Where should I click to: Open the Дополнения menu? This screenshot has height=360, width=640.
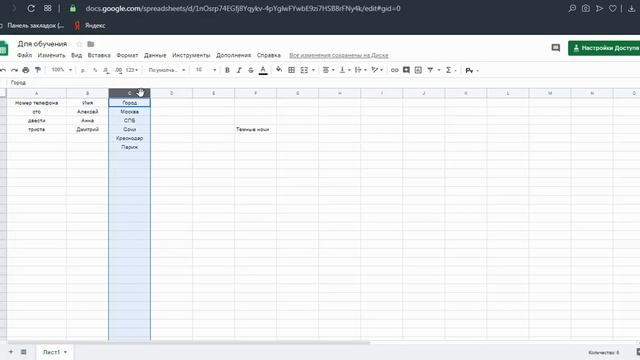233,55
